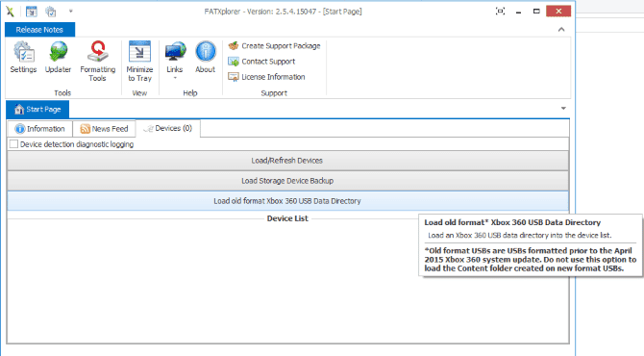Minimize the FATXplorer window
This screenshot has height=356, width=644.
pyautogui.click(x=519, y=12)
